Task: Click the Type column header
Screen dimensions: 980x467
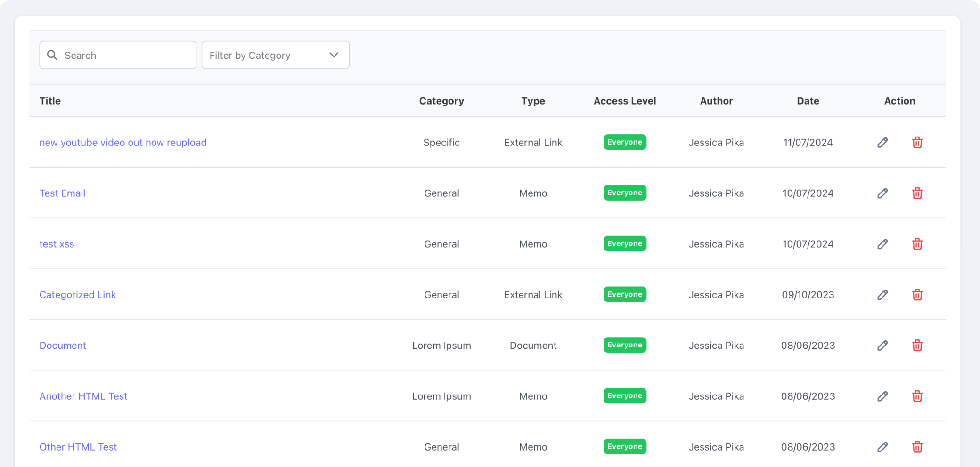Action: tap(533, 101)
